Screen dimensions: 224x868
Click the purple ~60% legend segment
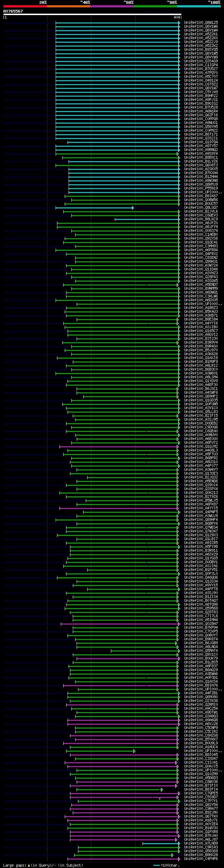pos(112,6)
